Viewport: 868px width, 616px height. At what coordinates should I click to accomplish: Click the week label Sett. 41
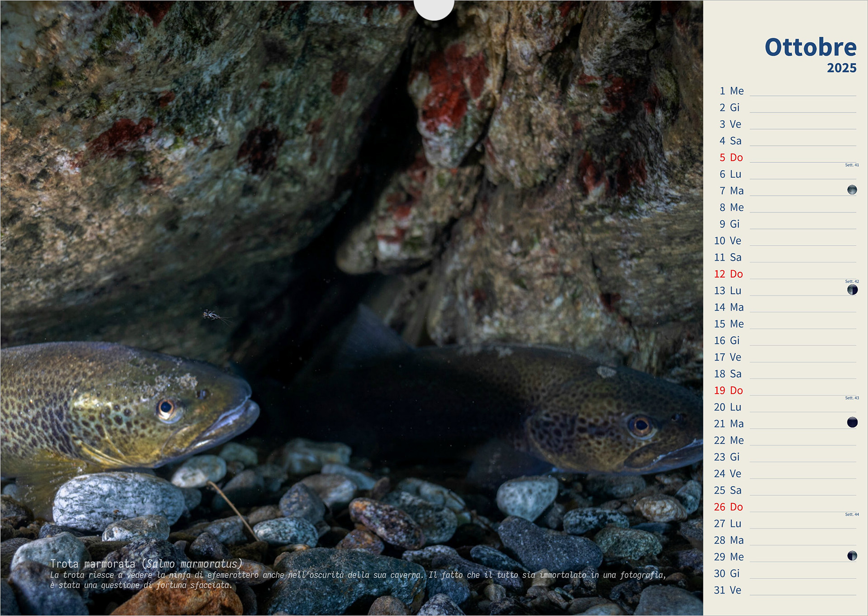point(852,165)
